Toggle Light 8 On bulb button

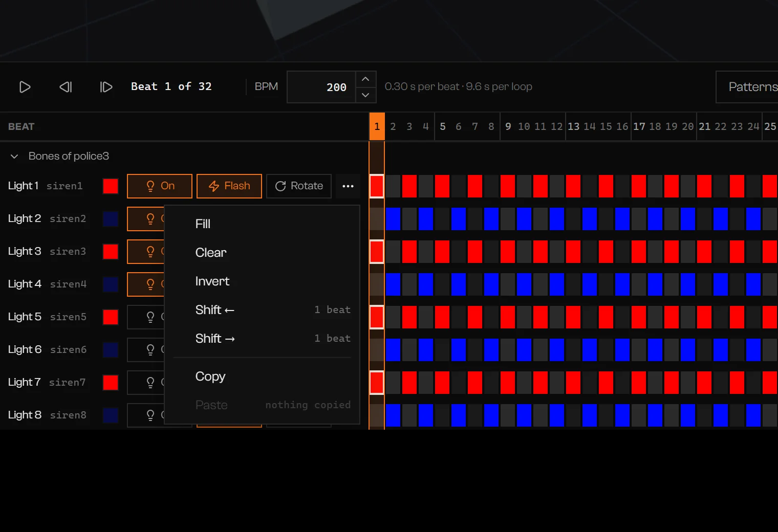pyautogui.click(x=146, y=415)
